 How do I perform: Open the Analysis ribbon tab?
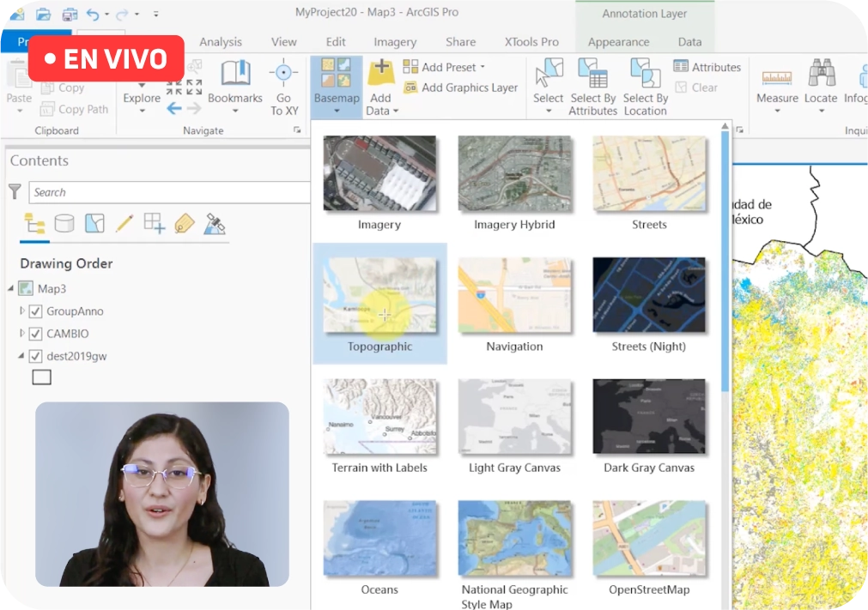(x=221, y=42)
